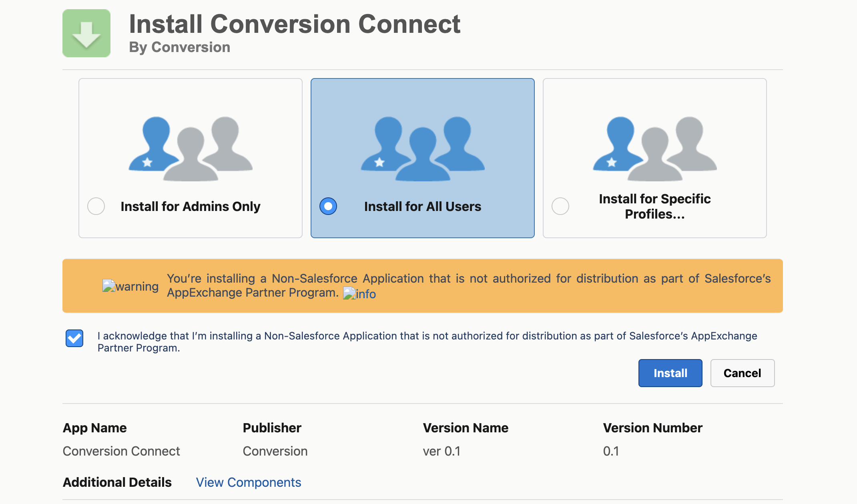The height and width of the screenshot is (504, 857).
Task: Select Install for Specific Profiles radio button
Action: point(560,206)
